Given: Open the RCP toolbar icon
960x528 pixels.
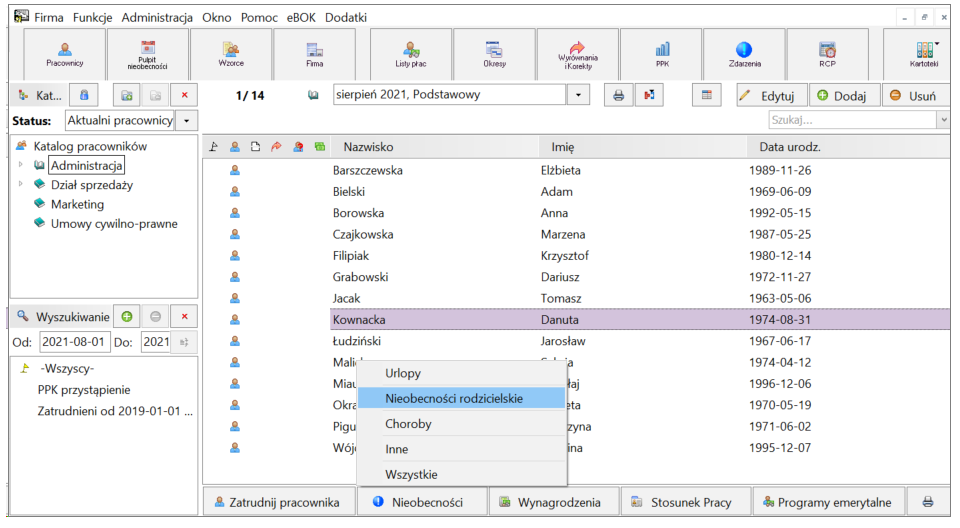Looking at the screenshot, I should click(827, 54).
